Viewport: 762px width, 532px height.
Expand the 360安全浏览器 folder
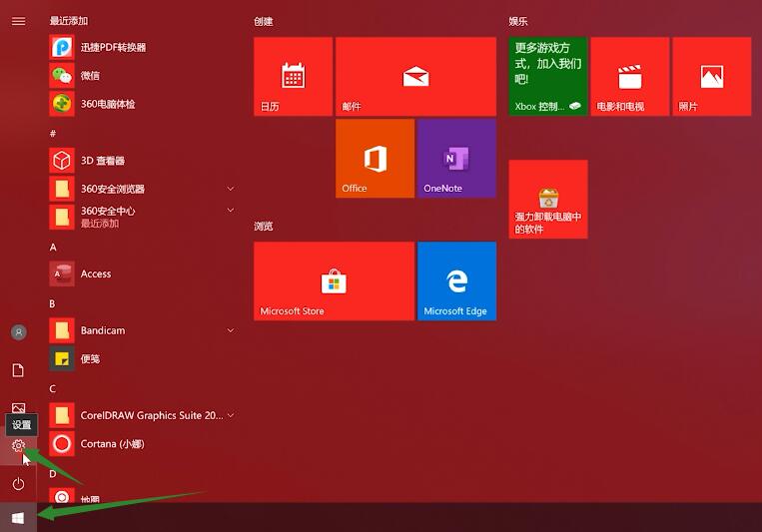coord(231,189)
